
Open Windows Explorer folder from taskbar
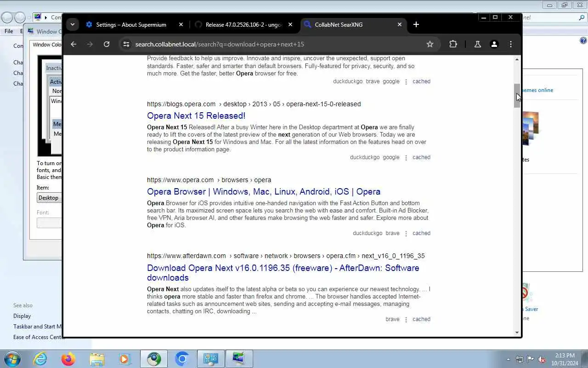[97, 359]
